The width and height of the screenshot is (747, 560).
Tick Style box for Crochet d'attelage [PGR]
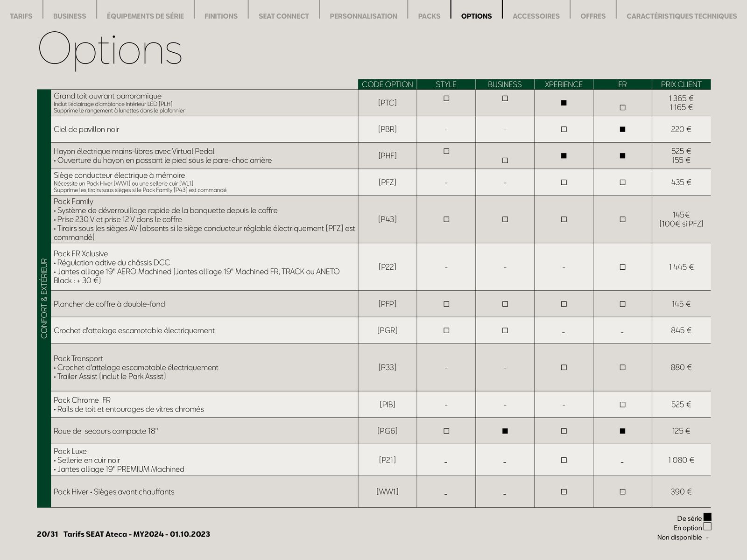click(x=446, y=330)
